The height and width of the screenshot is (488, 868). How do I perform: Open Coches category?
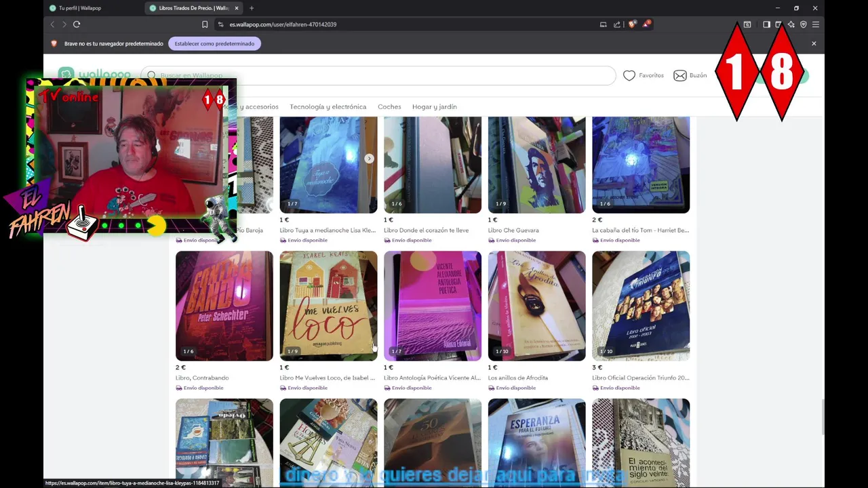tap(389, 106)
